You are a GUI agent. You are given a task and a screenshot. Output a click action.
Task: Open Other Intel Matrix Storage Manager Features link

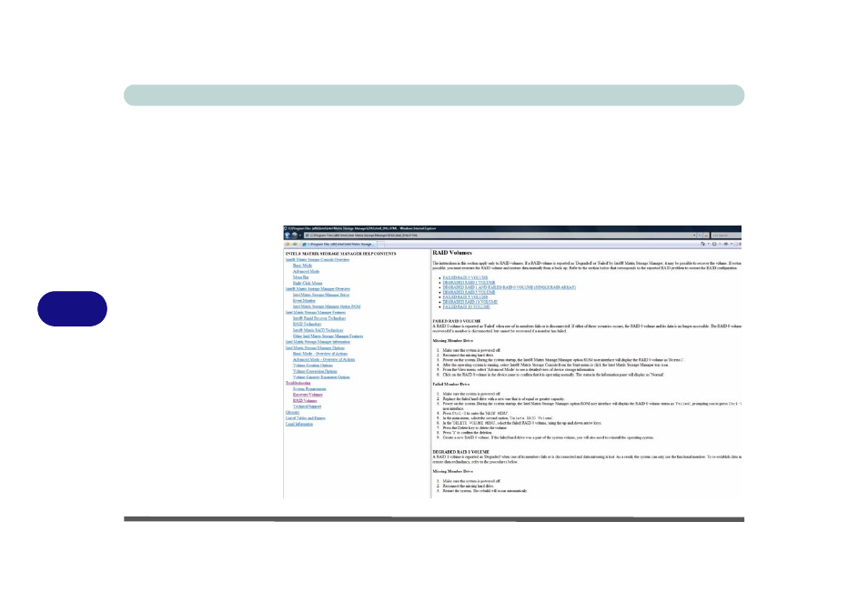328,336
